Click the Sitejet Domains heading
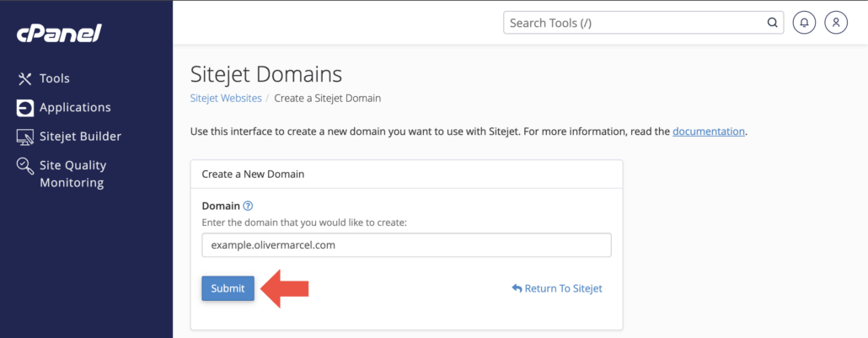868x338 pixels. coord(265,74)
